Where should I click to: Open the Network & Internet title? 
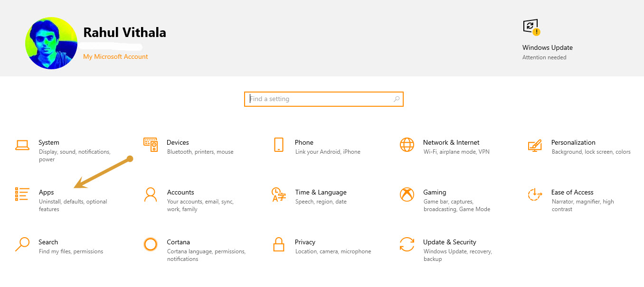point(451,142)
